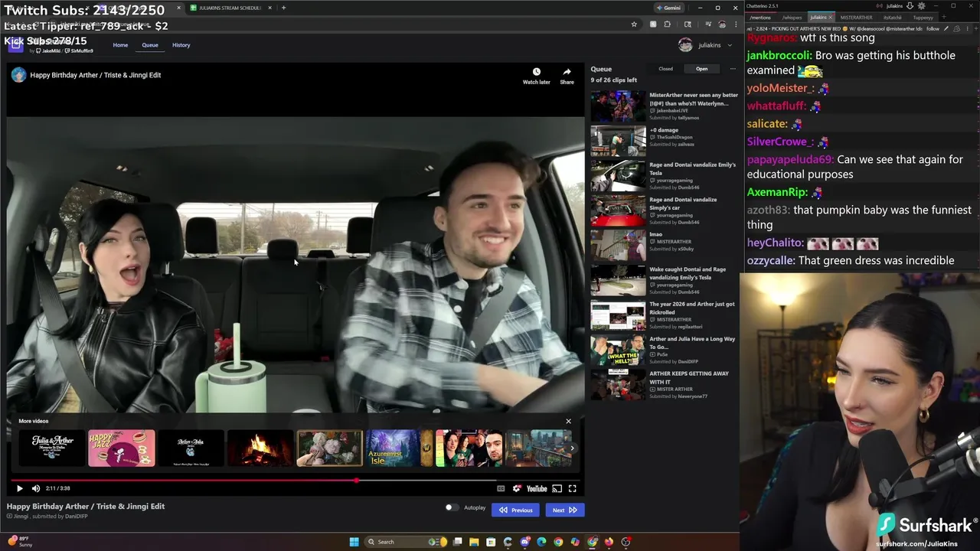Viewport: 980px width, 551px height.
Task: Open the queue three-dot options menu
Action: tap(733, 69)
